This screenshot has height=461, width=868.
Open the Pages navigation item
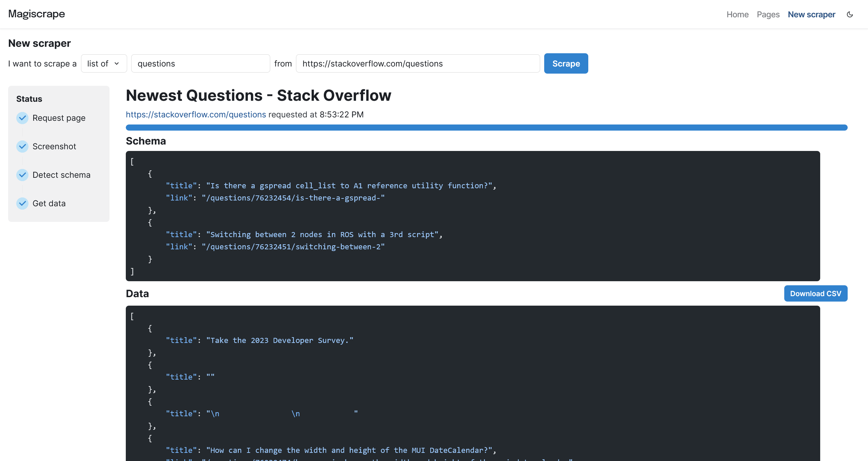(x=768, y=14)
